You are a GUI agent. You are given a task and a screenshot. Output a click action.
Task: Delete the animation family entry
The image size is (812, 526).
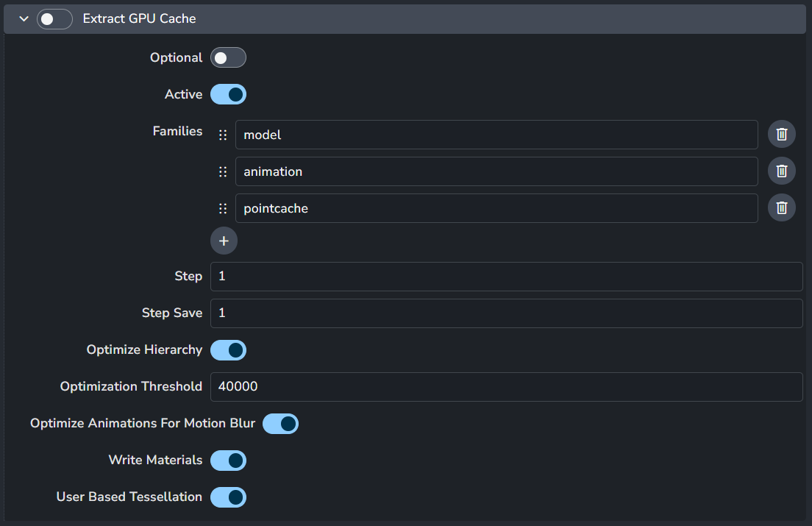[782, 171]
